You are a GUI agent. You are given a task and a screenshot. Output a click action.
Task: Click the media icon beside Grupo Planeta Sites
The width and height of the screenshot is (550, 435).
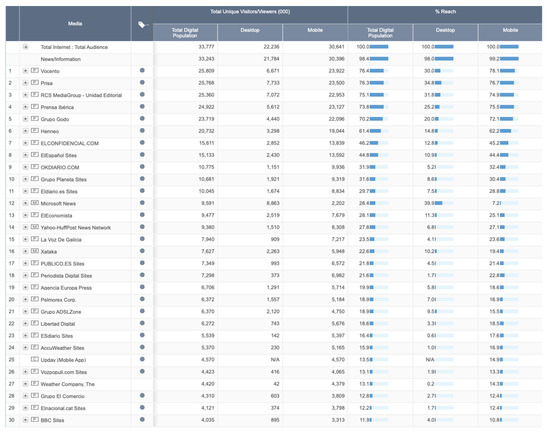click(x=35, y=179)
